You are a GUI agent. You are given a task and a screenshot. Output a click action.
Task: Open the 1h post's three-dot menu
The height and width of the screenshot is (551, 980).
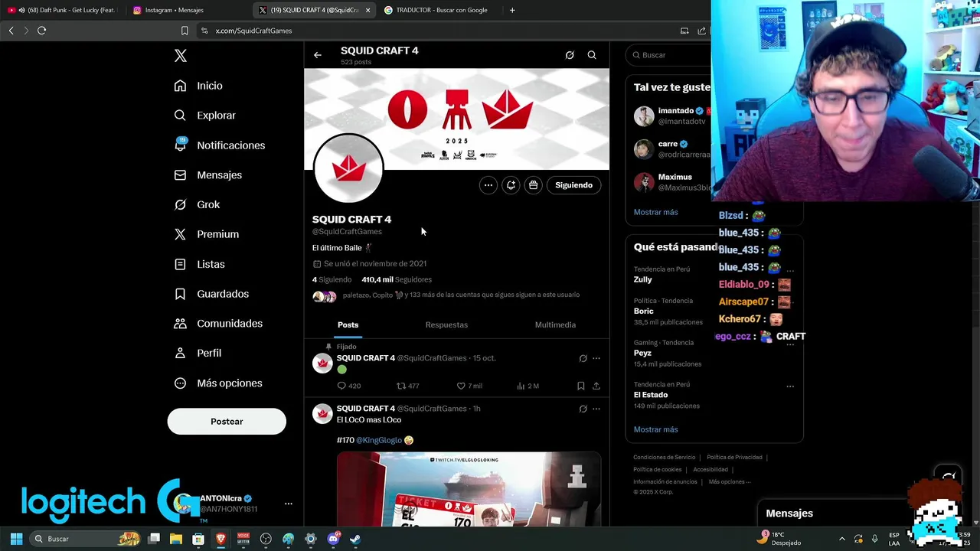596,409
